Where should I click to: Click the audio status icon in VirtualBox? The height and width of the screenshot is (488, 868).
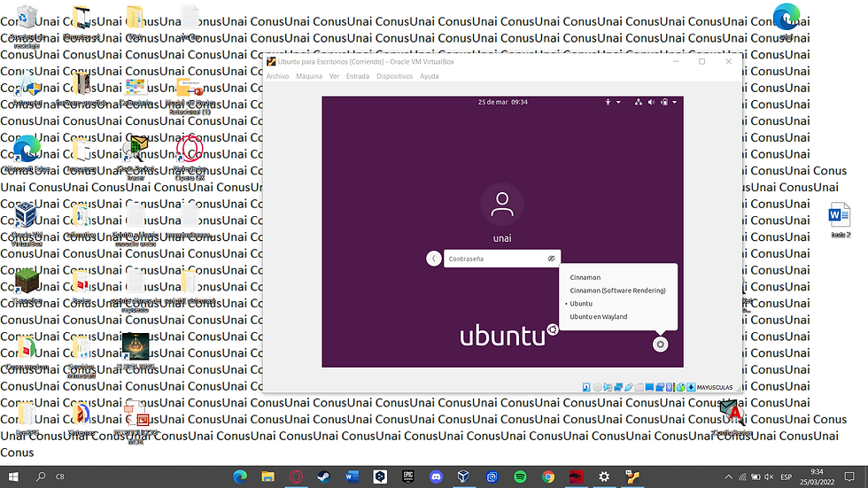pyautogui.click(x=608, y=387)
